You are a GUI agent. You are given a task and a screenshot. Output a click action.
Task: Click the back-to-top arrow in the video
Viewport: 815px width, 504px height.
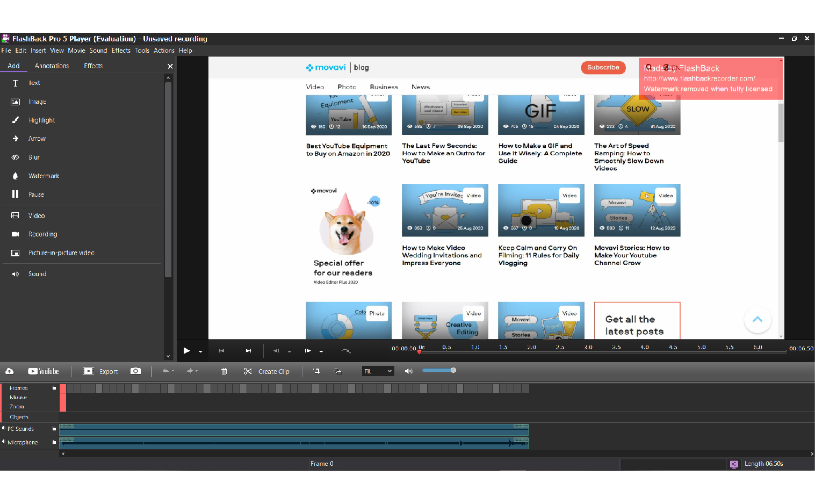tap(758, 319)
